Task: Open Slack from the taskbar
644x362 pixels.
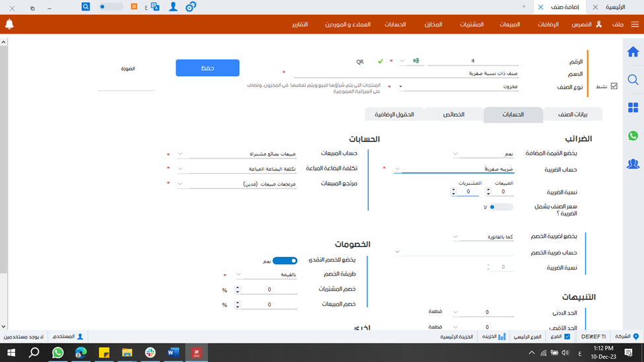Action: [151, 353]
